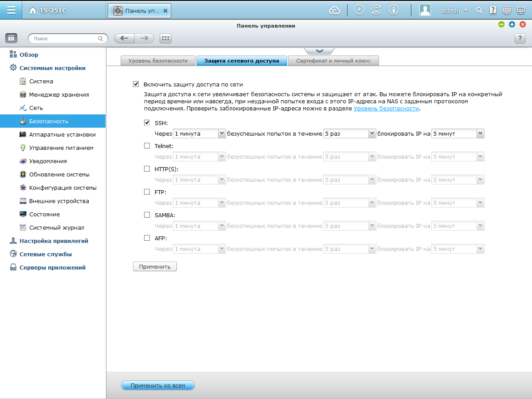Open the main hamburger menu

coord(11,10)
